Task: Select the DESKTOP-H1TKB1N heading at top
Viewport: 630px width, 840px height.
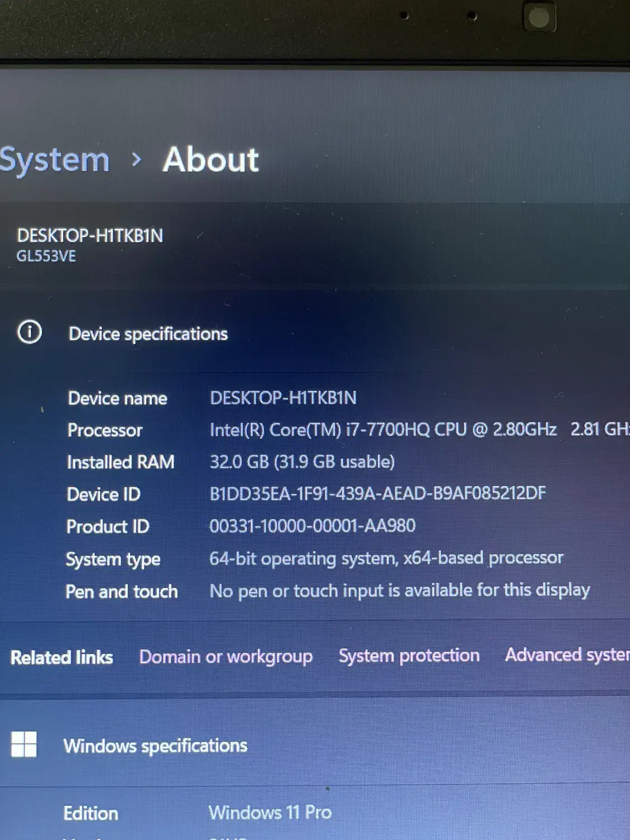Action: pos(90,236)
